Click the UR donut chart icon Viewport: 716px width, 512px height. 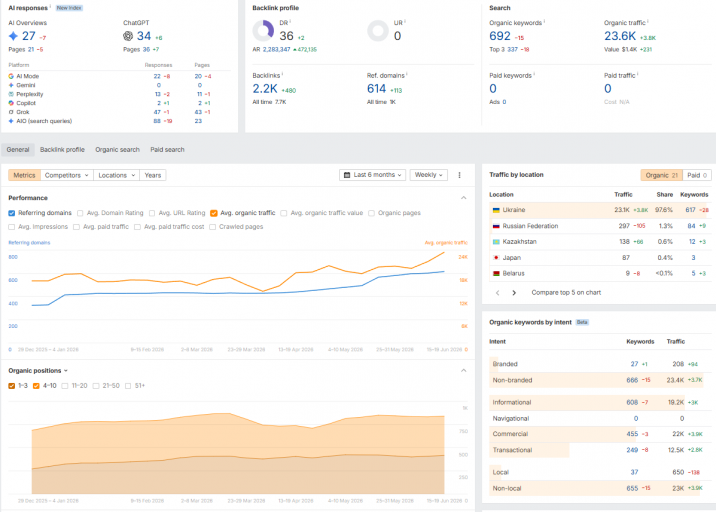pyautogui.click(x=378, y=31)
